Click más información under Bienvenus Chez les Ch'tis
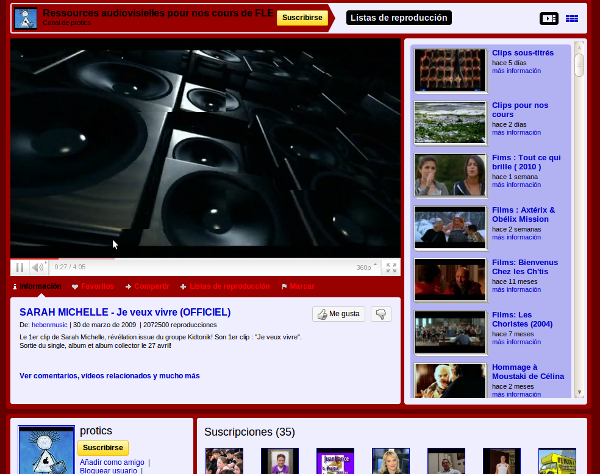 point(517,290)
